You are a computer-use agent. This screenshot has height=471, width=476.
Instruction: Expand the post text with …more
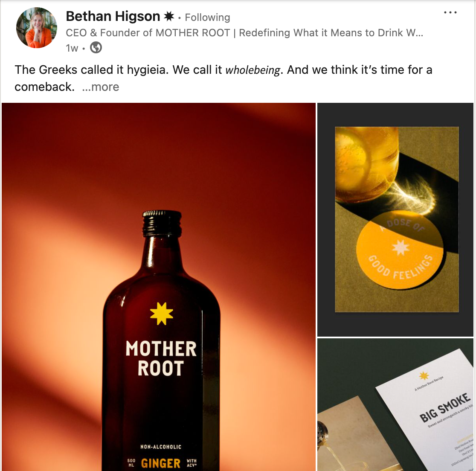pyautogui.click(x=101, y=87)
